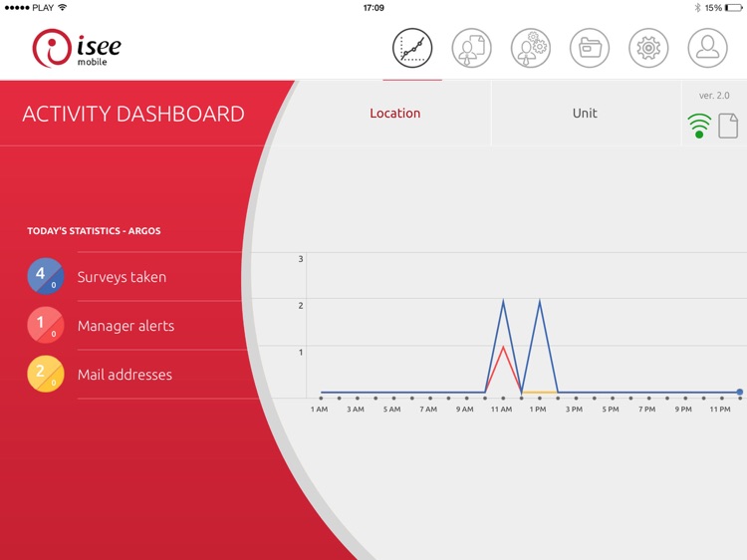This screenshot has width=747, height=560.
Task: Tap the blue endpoint marker on chart
Action: coord(739,392)
